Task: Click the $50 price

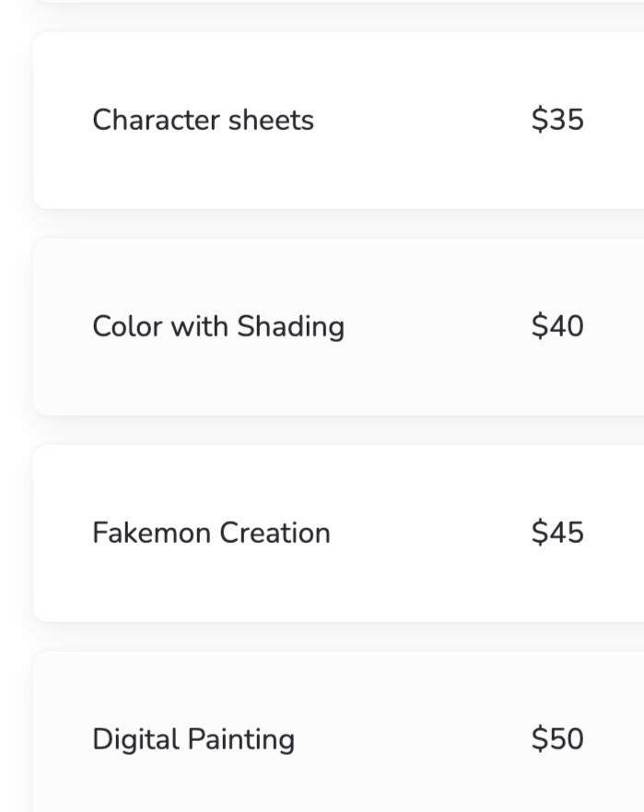Action: tap(557, 738)
